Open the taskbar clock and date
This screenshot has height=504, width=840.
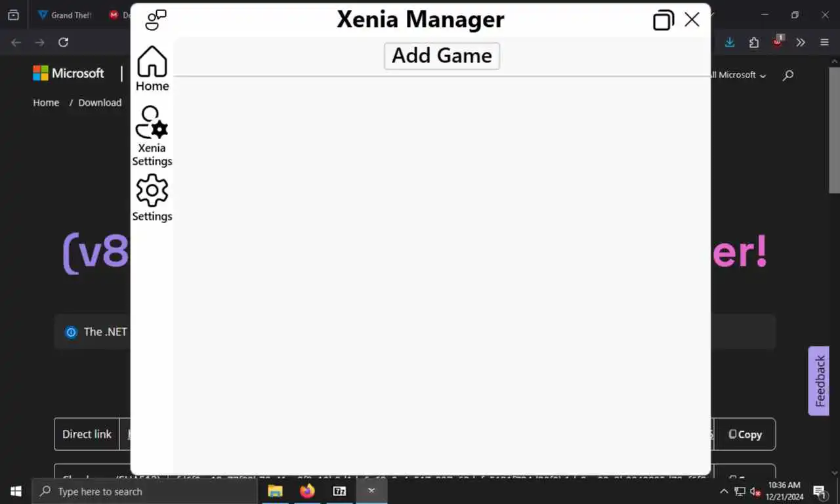point(784,491)
